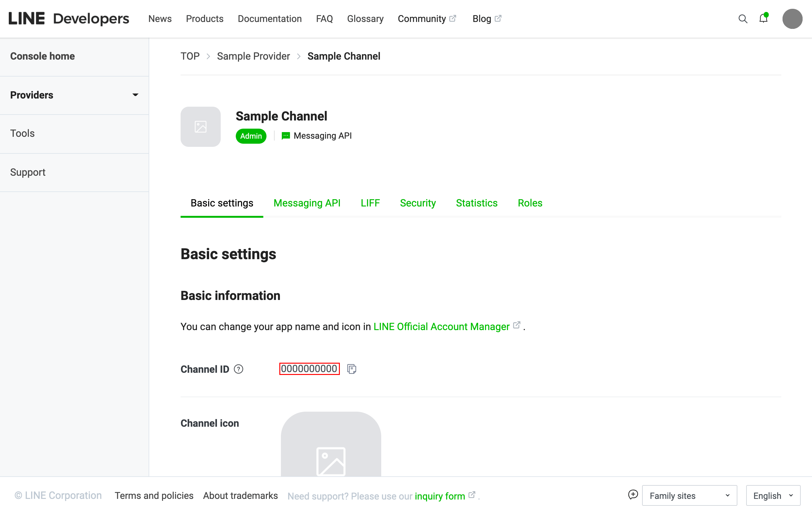The image size is (812, 513).
Task: Select the Basic settings tab
Action: coord(222,203)
